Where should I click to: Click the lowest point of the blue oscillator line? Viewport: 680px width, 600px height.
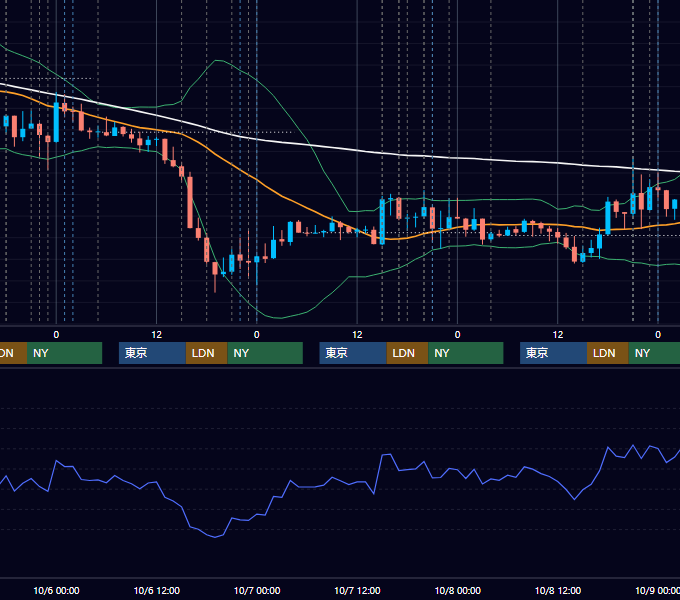pos(215,537)
